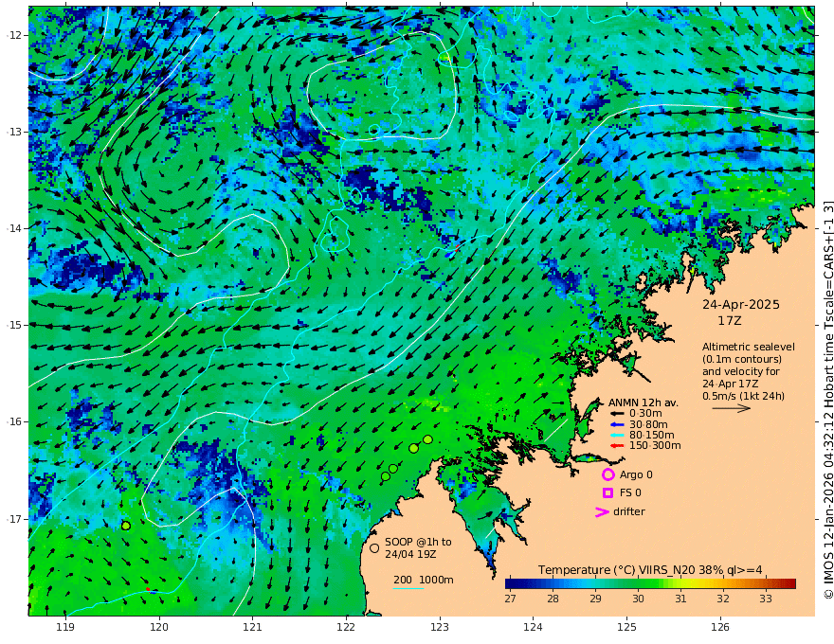Click the latitude axis label -14
The width and height of the screenshot is (834, 644).
tap(13, 228)
